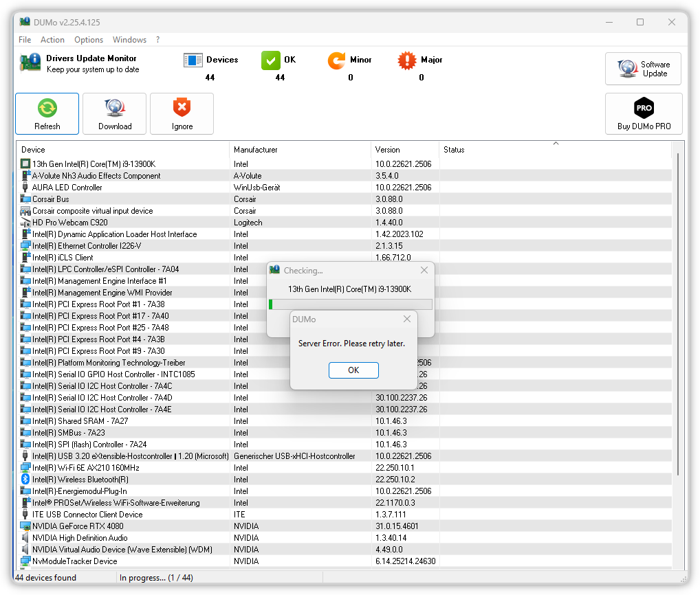This screenshot has width=700, height=595.
Task: Select Intel PROSet/Wireless WiFi-Software-Erweiterung icon
Action: click(26, 503)
